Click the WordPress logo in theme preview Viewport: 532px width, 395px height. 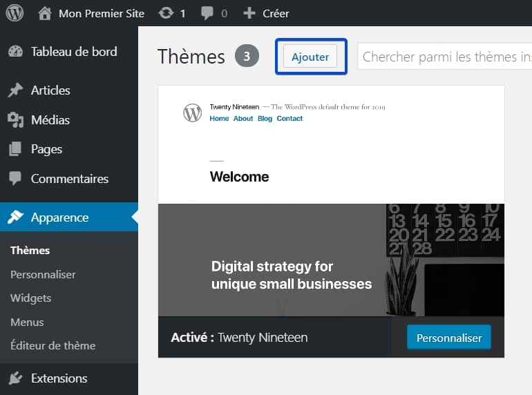click(192, 113)
